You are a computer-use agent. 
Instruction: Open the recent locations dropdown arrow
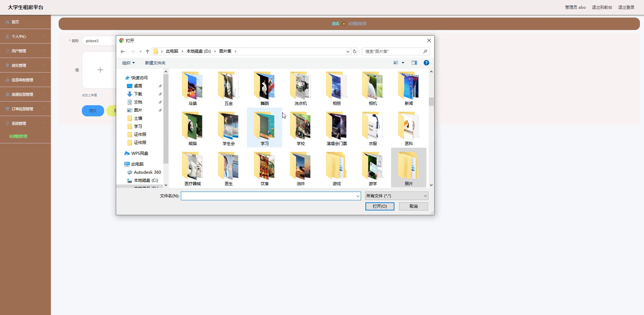[140, 52]
